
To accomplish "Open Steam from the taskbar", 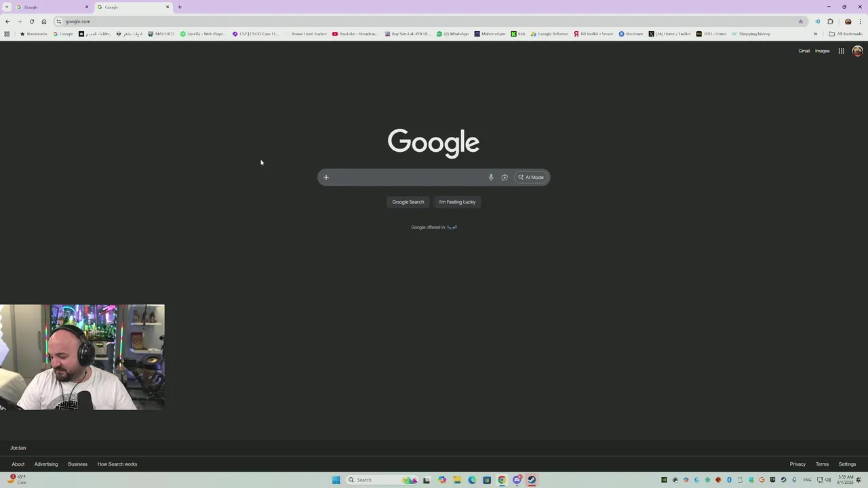I will click(x=532, y=480).
